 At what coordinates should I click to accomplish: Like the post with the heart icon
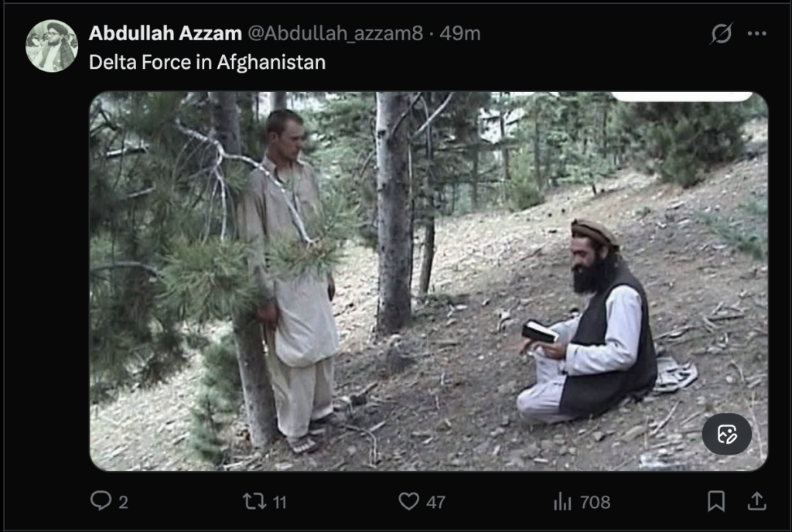pos(408,501)
